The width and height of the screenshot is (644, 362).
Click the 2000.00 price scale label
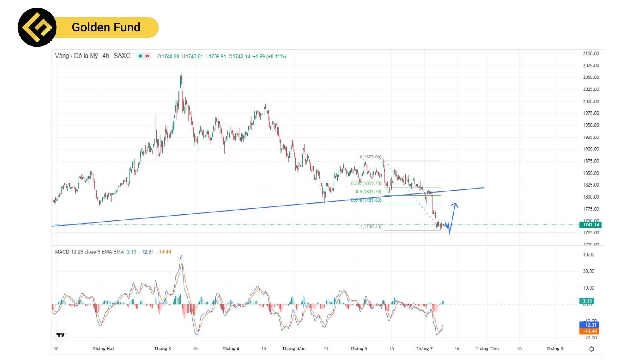click(x=591, y=101)
